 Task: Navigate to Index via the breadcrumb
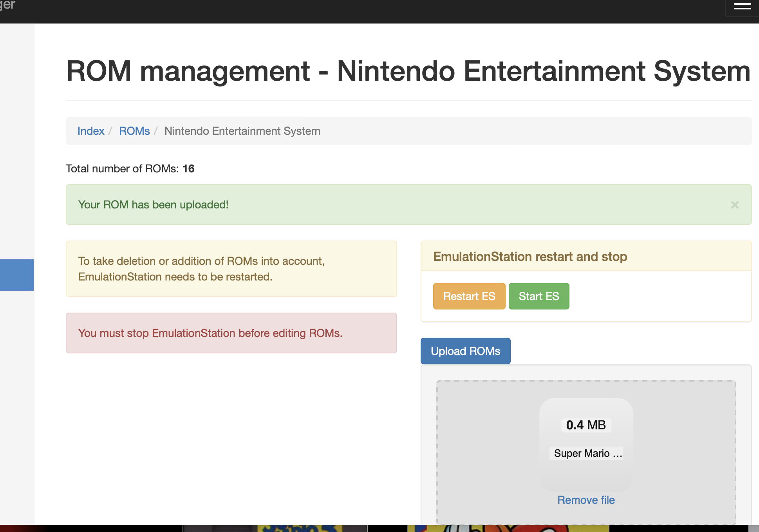click(x=91, y=131)
